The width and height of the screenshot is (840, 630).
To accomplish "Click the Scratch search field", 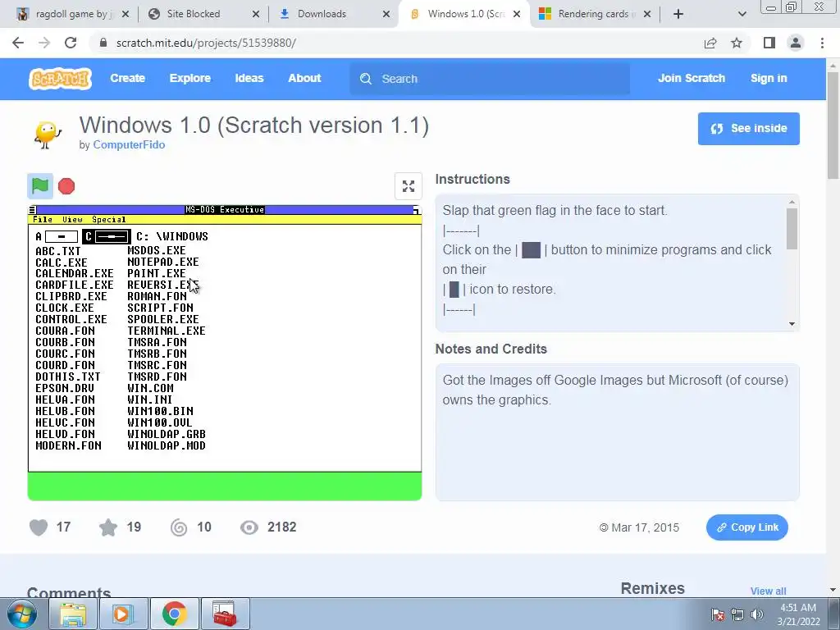I will (490, 79).
